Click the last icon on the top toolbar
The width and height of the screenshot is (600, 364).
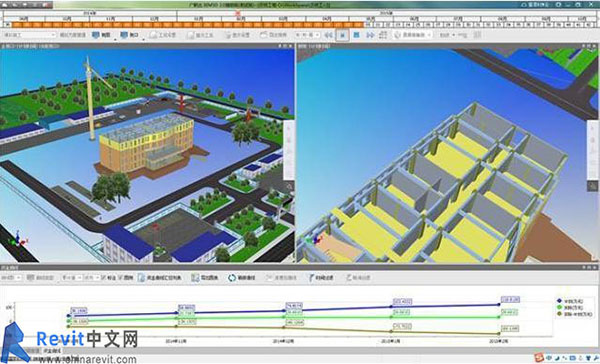477,35
